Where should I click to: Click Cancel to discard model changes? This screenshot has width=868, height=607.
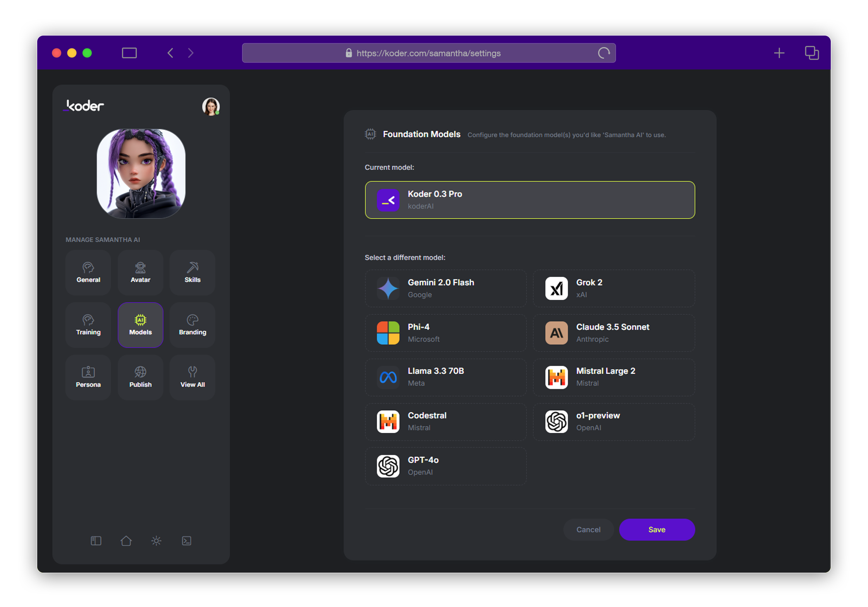(588, 528)
